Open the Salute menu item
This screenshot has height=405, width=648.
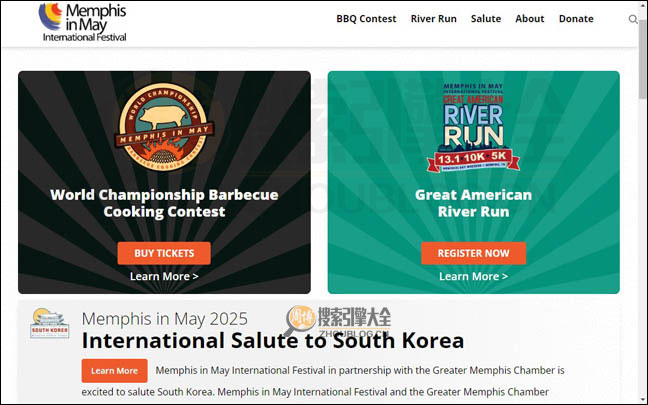coord(486,19)
